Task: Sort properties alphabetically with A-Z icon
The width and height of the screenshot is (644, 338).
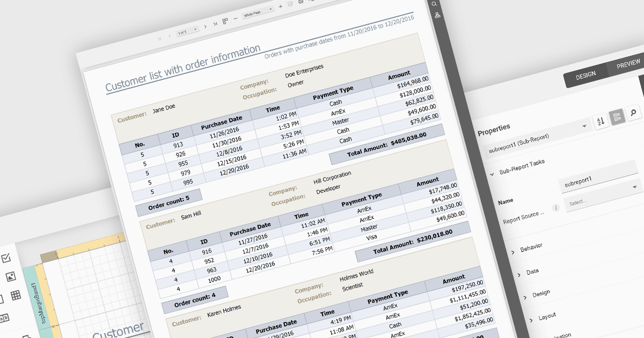Action: click(601, 121)
